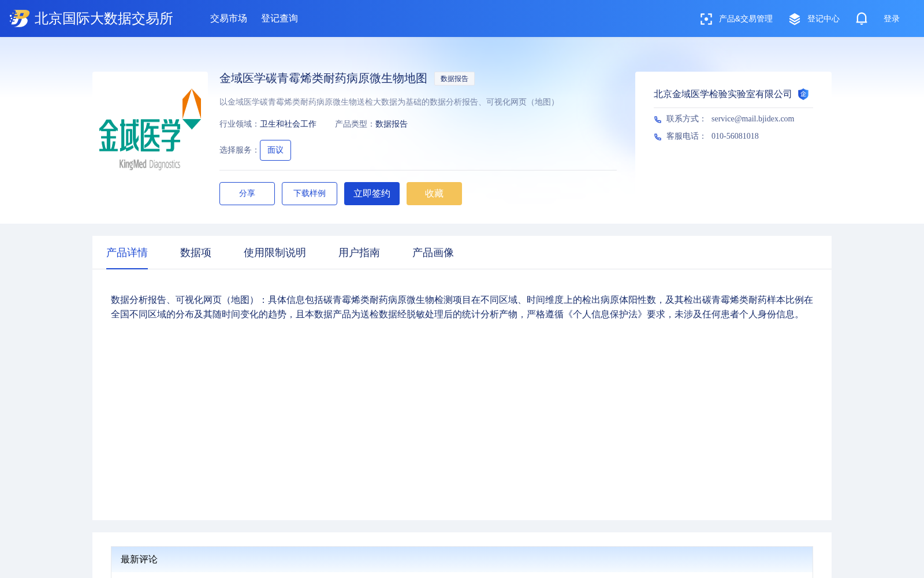
Task: Click the 立即签约 button
Action: click(372, 194)
